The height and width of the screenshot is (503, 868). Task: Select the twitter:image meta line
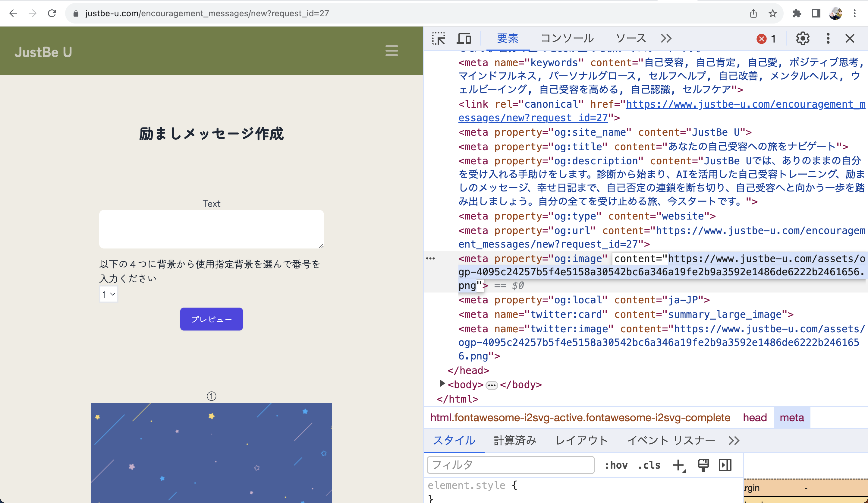662,343
